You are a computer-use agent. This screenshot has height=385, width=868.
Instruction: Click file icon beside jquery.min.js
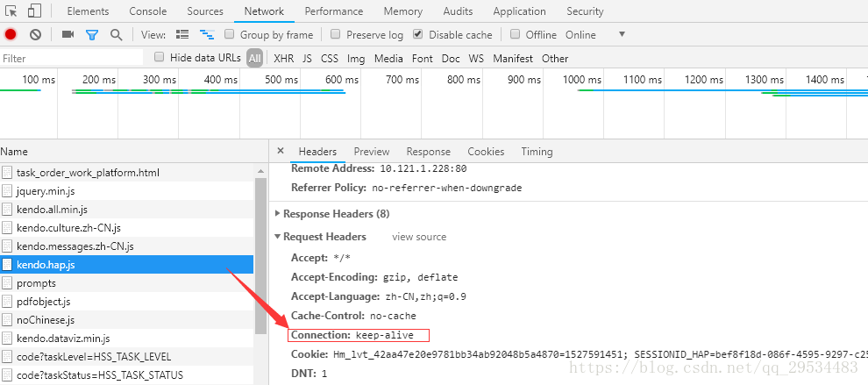(7, 191)
